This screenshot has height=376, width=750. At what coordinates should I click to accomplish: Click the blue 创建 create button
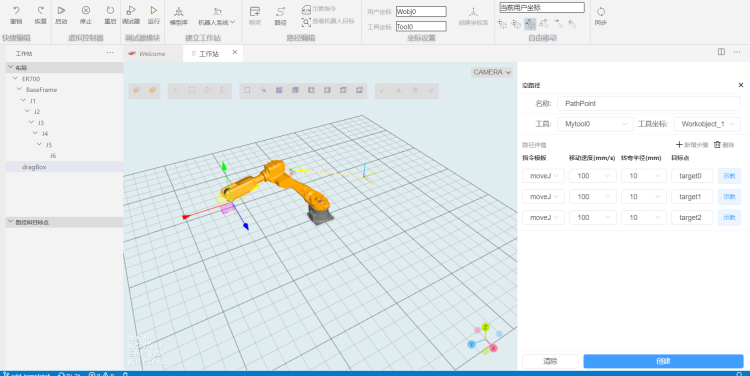[663, 361]
